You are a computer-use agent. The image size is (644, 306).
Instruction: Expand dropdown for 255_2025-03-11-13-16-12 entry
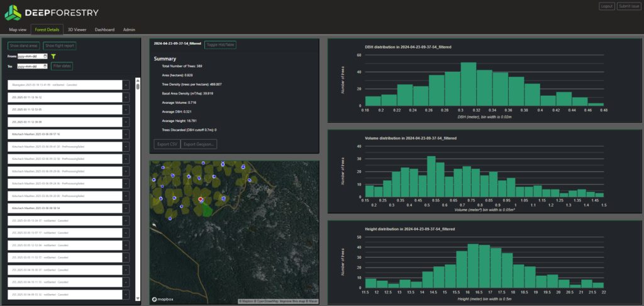pos(126,98)
